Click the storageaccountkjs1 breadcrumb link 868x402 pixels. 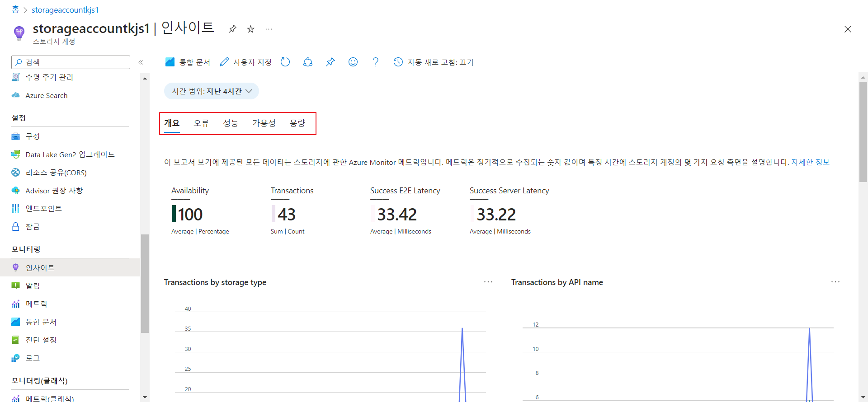click(65, 9)
